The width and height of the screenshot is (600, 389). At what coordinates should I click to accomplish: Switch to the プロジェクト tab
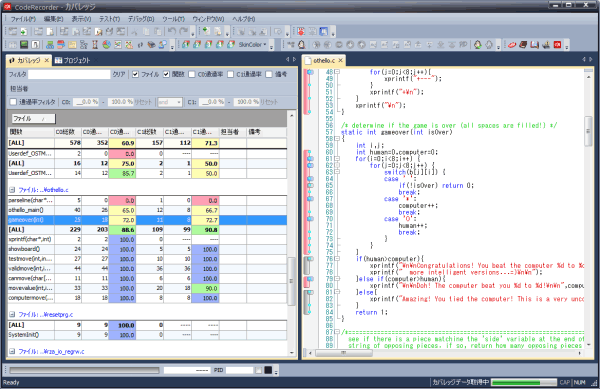[73, 60]
